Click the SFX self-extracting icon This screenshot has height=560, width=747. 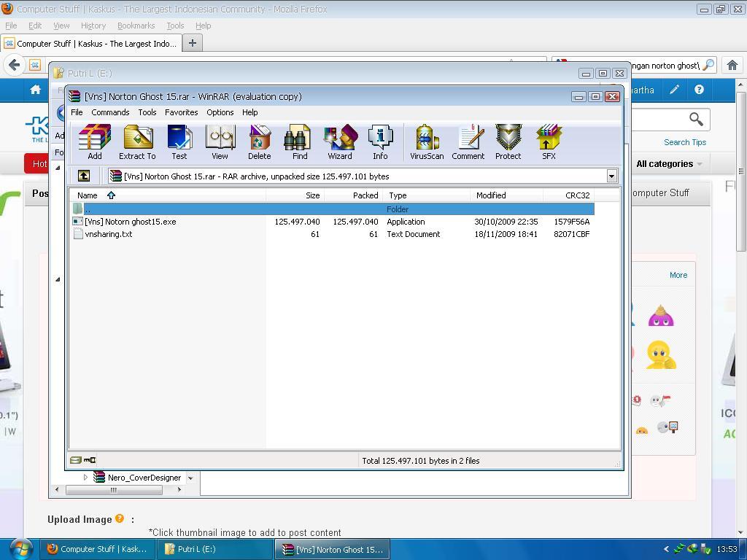[549, 141]
